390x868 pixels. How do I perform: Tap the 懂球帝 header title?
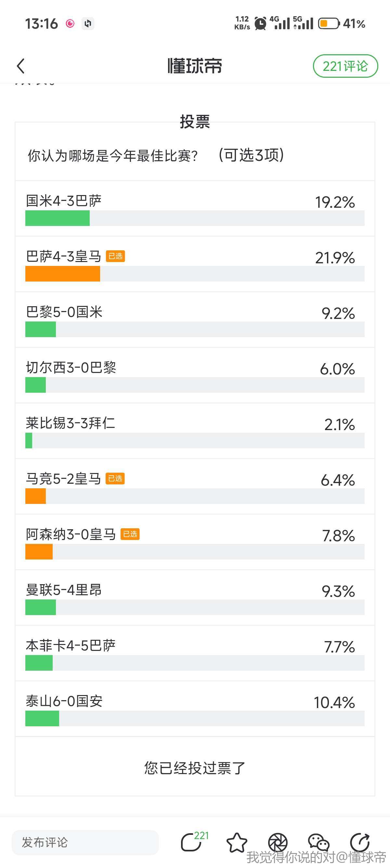coord(195,66)
